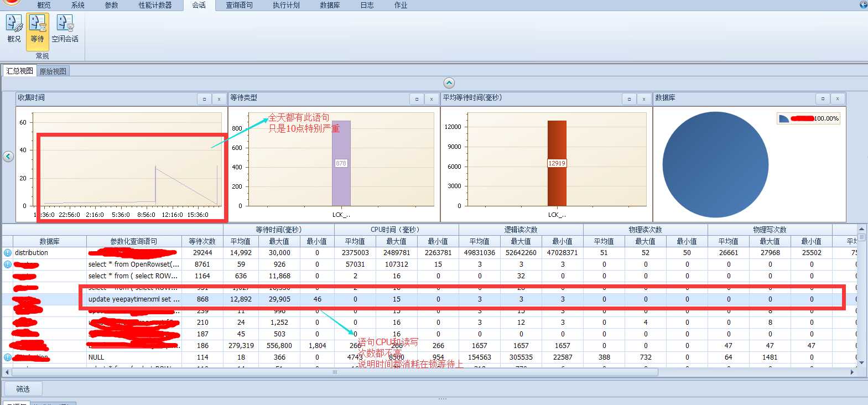Screen dimensions: 868x405
Task: Maximize the 收集时间 chart panel
Action: tap(205, 99)
